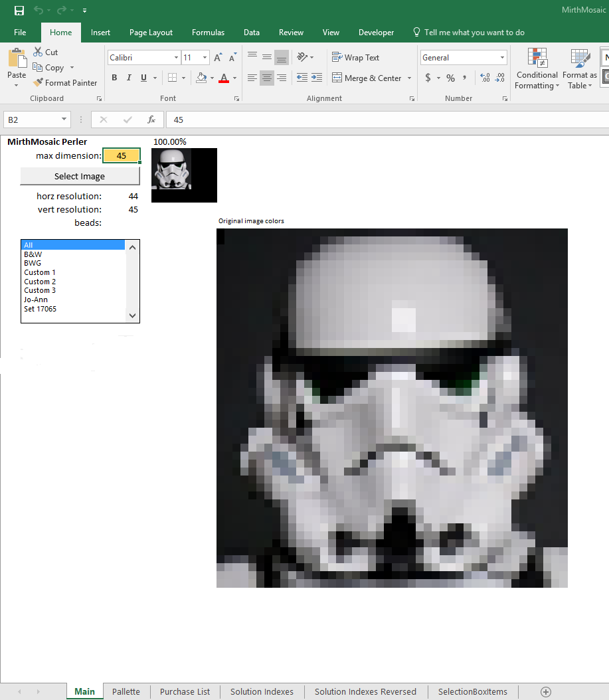Open the font name dropdown

tap(174, 57)
